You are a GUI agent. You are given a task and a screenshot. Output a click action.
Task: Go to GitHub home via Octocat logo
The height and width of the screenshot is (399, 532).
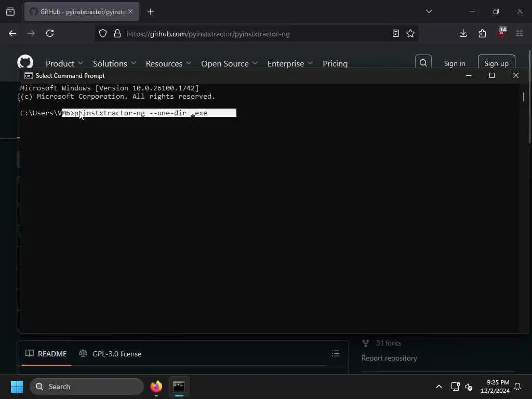click(x=25, y=62)
